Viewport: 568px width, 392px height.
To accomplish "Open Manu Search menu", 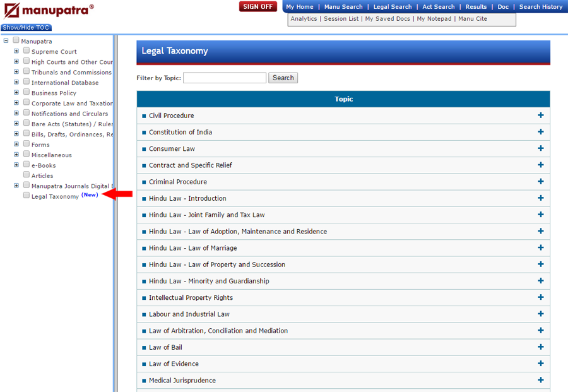I will tap(343, 7).
